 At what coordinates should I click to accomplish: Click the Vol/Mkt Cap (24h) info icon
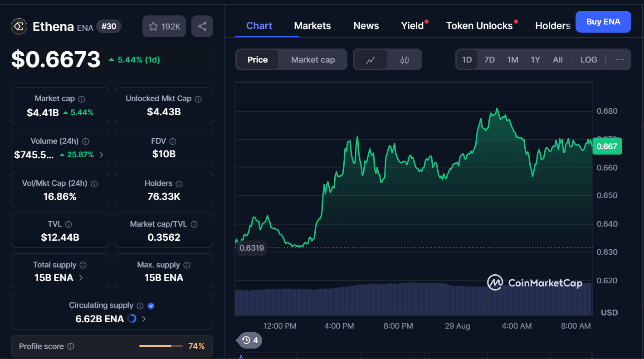point(94,184)
